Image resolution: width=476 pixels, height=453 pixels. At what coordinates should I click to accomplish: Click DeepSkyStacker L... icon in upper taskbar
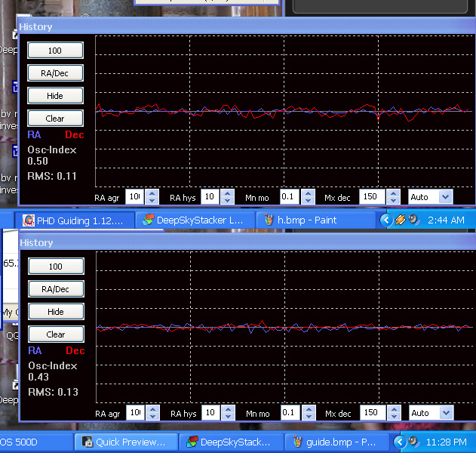148,220
